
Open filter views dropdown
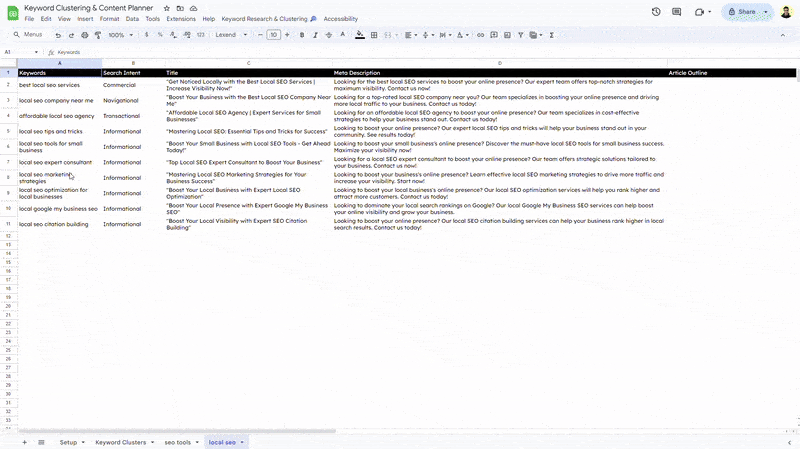(x=535, y=35)
